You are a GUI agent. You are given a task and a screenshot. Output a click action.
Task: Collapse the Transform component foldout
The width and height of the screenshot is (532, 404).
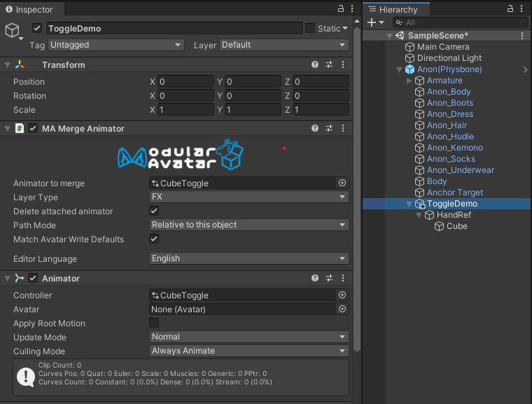7,64
